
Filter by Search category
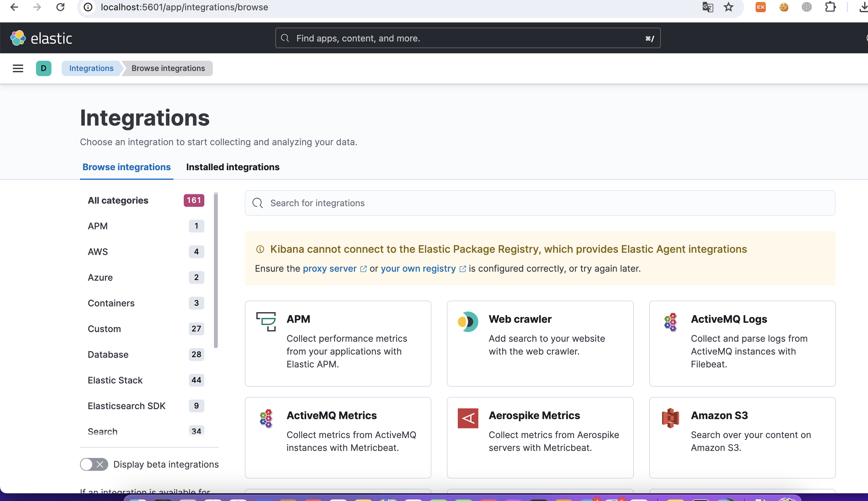(146, 432)
